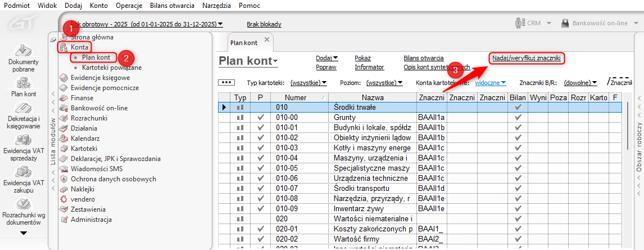Click Nadaj/weryfikuj znaczniki link
This screenshot has height=250, width=644.
point(527,58)
